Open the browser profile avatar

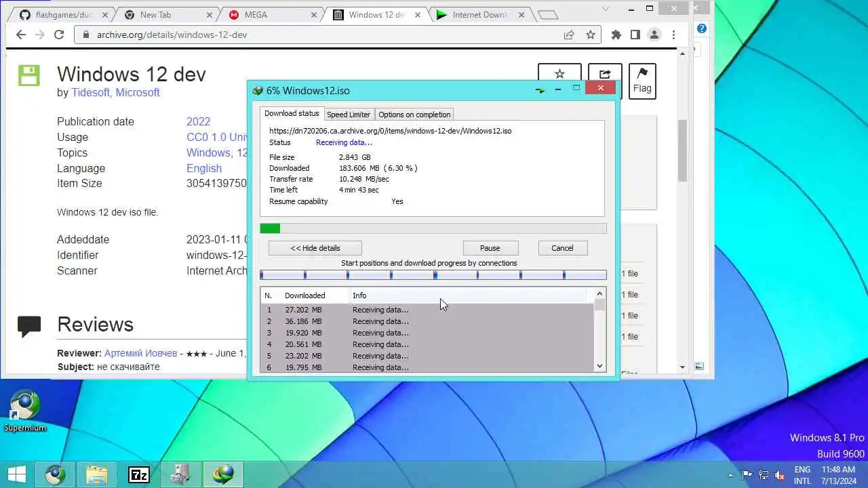(x=654, y=35)
